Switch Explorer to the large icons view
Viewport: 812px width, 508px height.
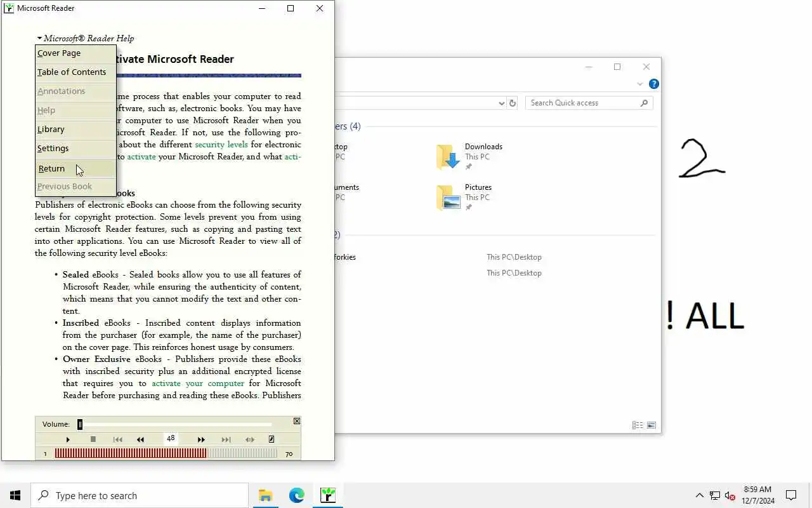[651, 425]
